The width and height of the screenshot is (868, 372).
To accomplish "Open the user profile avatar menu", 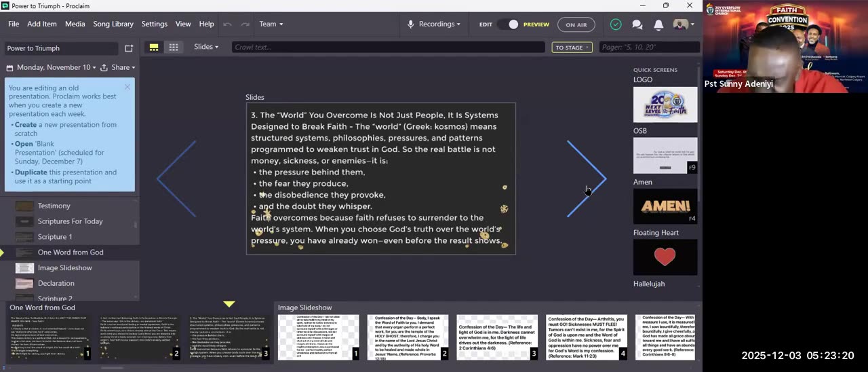I will coord(683,24).
